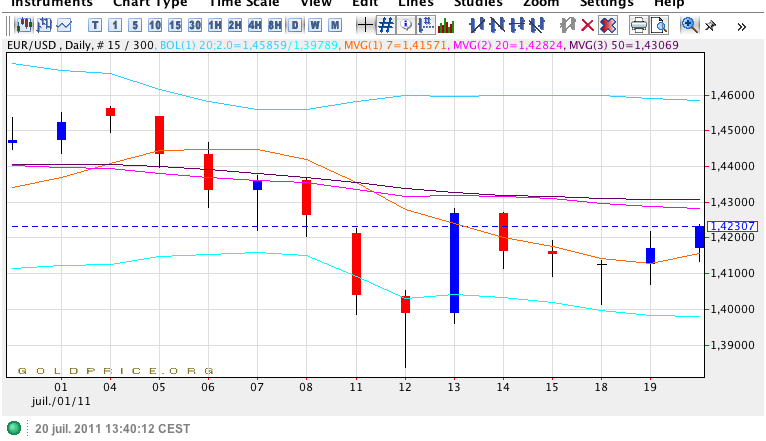This screenshot has height=441, width=766.
Task: Open the Studies menu
Action: (x=477, y=4)
